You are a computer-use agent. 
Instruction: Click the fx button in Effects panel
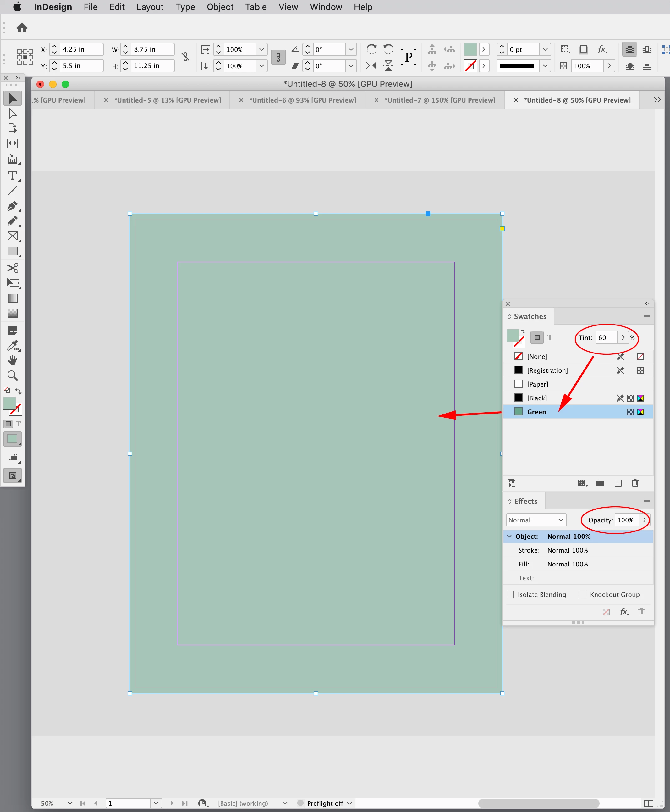(x=624, y=612)
